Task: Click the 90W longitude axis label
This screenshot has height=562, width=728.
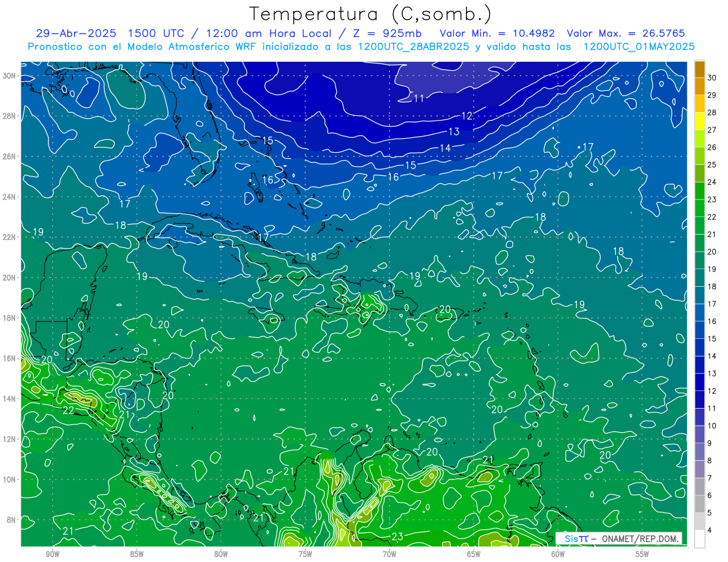Action: click(x=53, y=554)
